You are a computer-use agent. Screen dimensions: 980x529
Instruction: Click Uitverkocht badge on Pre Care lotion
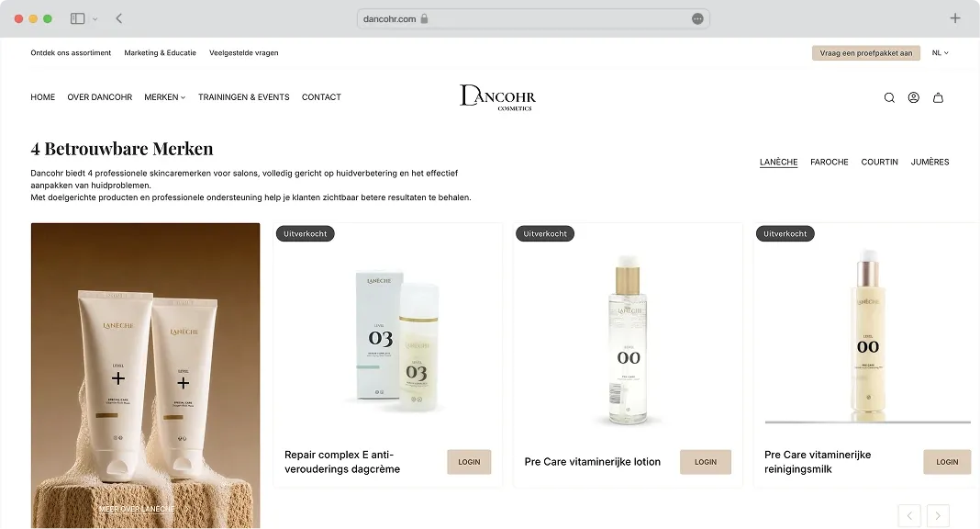(x=545, y=234)
